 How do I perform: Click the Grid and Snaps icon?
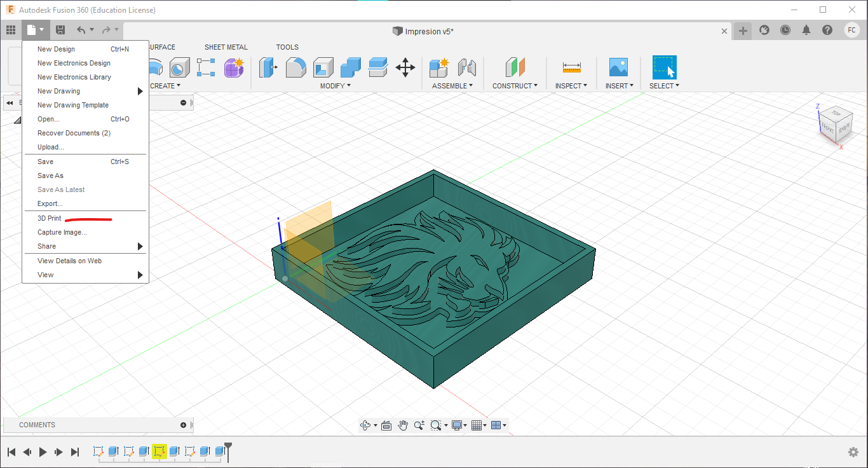477,425
